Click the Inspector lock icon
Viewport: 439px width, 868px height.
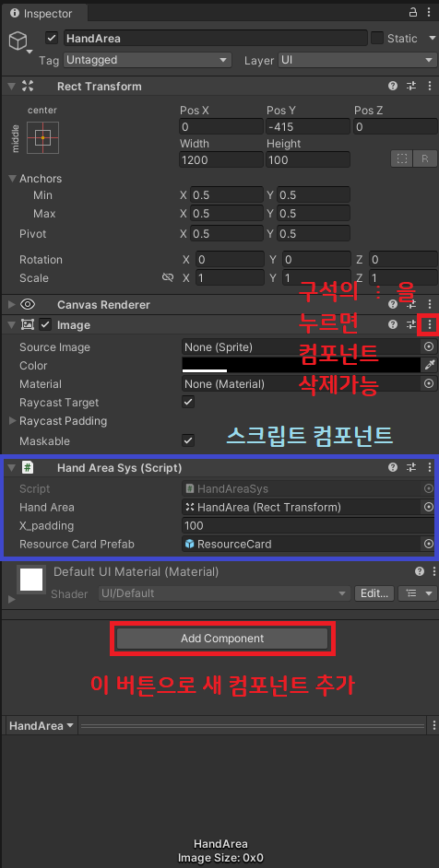click(413, 12)
